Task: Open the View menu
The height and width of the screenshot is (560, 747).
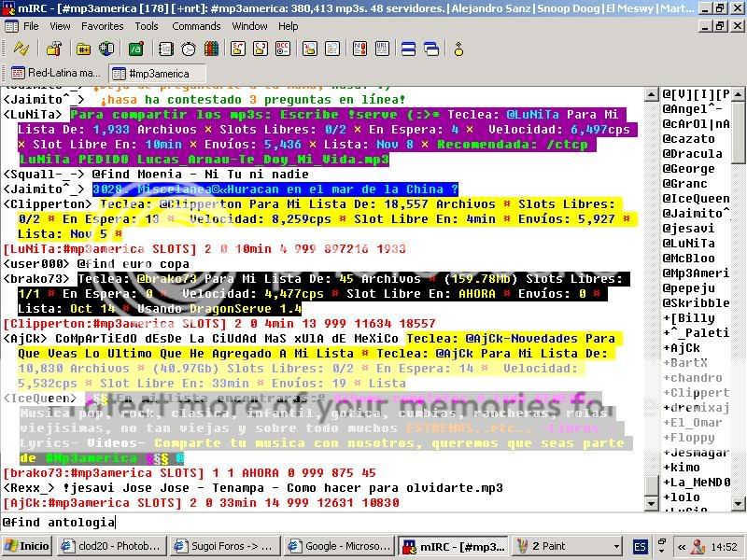Action: click(60, 26)
